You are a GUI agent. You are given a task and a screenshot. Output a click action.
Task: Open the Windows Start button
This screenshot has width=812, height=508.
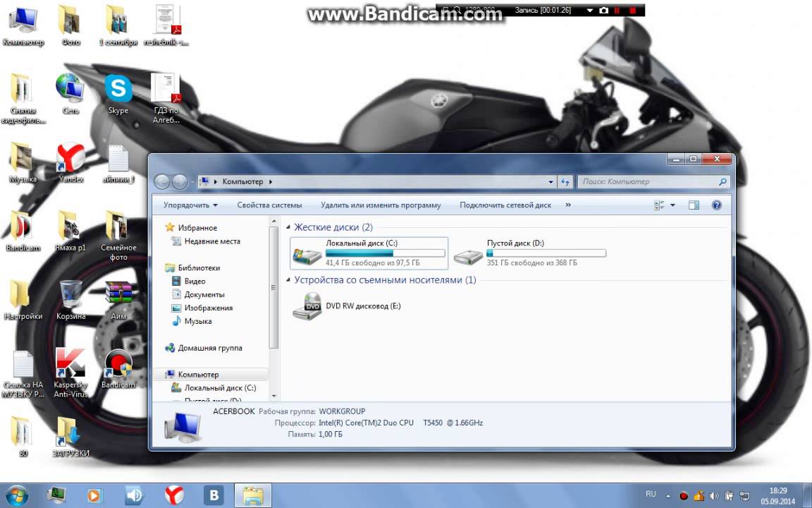pos(17,495)
